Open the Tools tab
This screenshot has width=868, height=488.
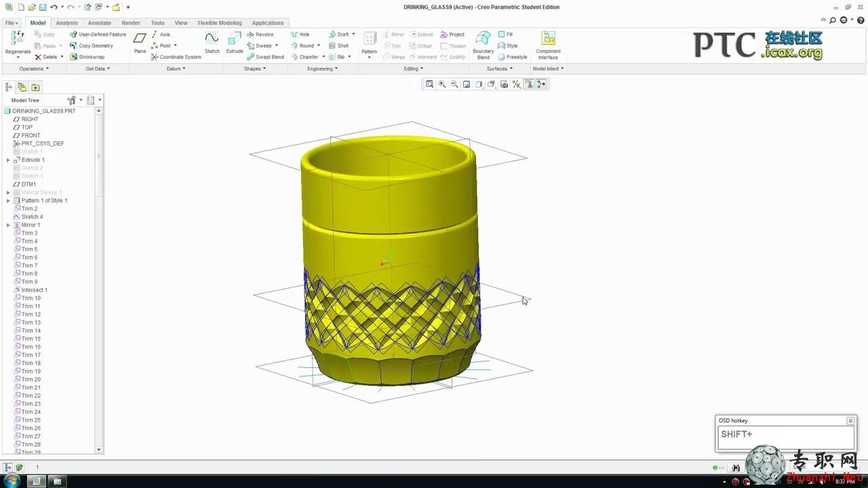157,22
